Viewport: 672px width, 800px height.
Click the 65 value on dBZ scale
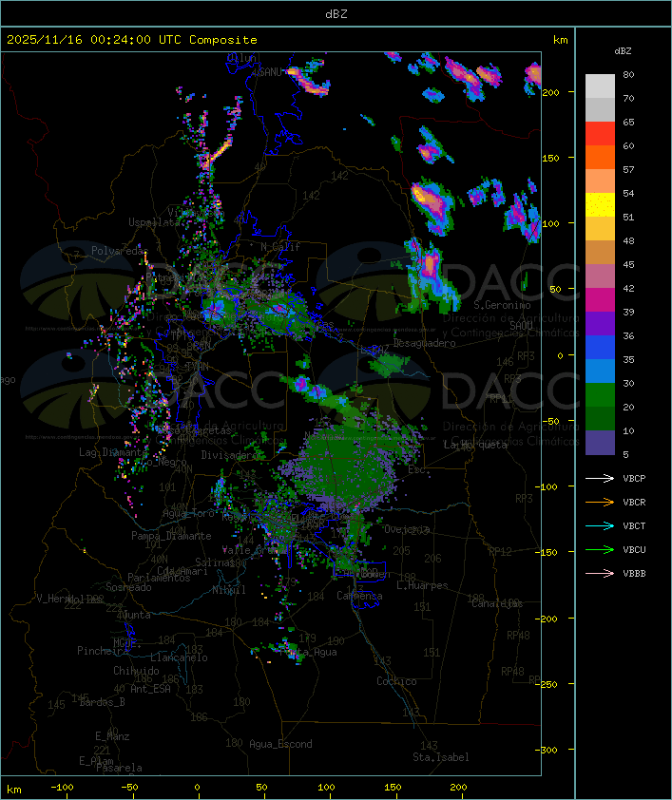click(x=628, y=122)
